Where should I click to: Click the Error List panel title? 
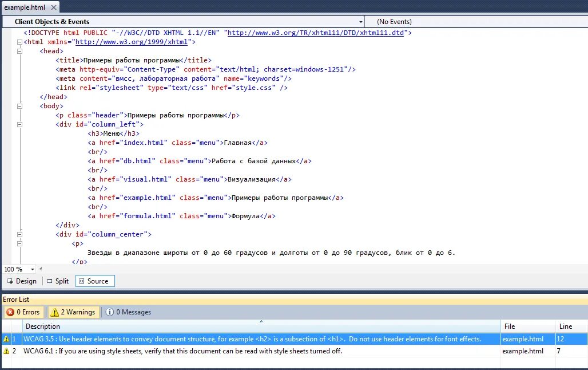pos(16,300)
